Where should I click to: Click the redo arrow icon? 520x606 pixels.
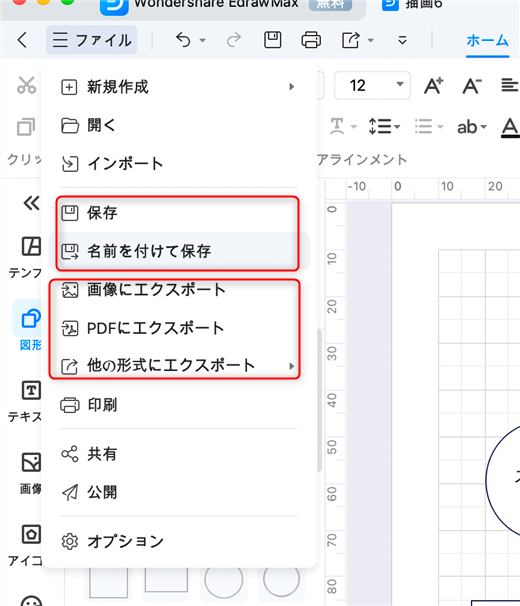234,40
